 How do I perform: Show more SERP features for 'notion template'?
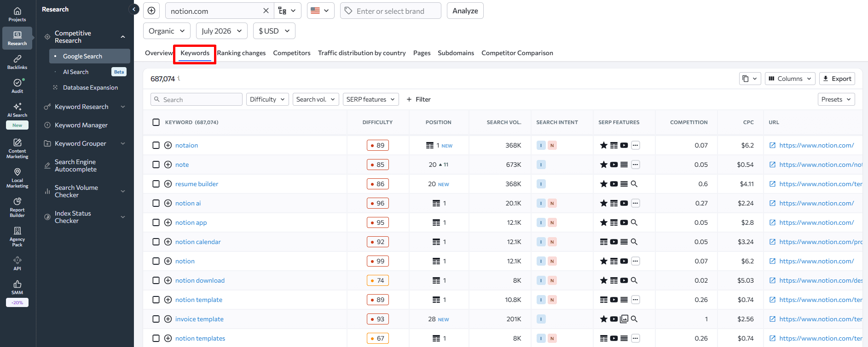pyautogui.click(x=635, y=300)
